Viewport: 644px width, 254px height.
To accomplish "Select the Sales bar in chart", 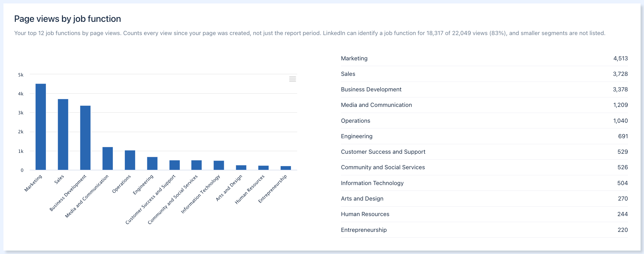I will click(x=63, y=134).
